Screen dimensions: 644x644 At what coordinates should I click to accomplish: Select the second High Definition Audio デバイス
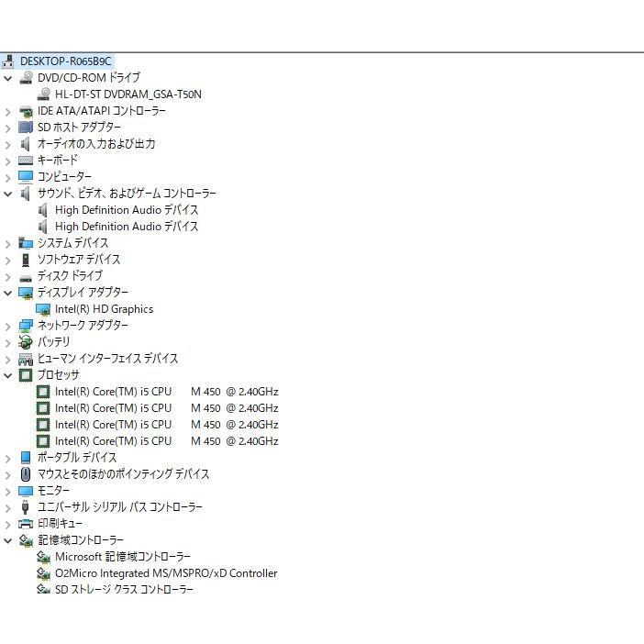tap(127, 227)
